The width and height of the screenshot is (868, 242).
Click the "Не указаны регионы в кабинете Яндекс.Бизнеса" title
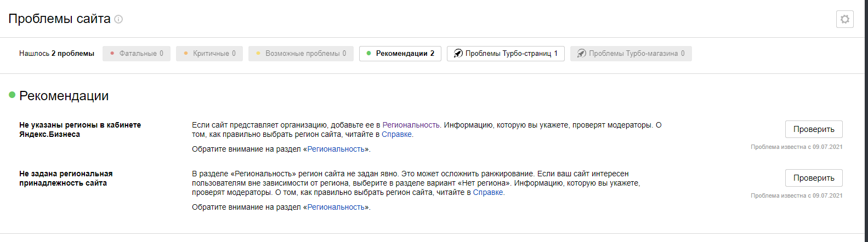pyautogui.click(x=80, y=129)
